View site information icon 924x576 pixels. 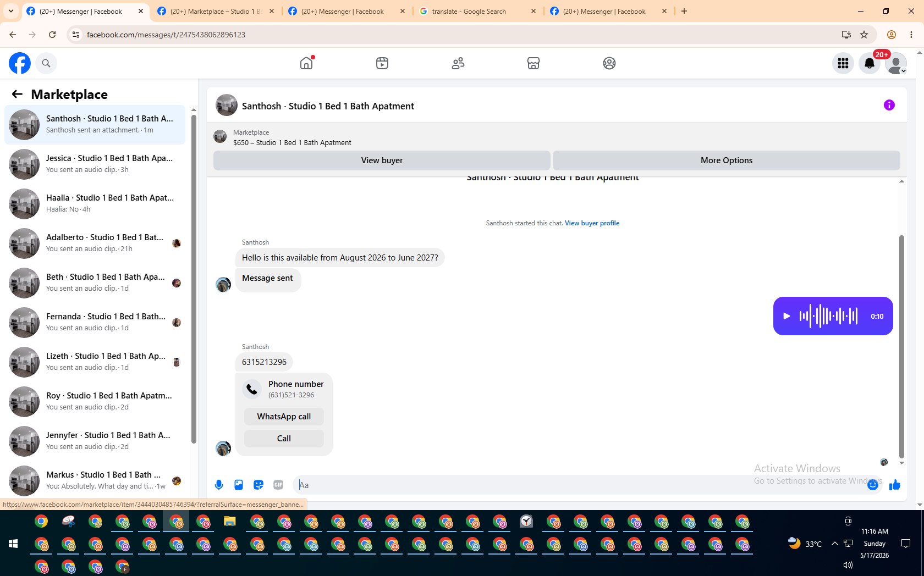click(x=76, y=35)
